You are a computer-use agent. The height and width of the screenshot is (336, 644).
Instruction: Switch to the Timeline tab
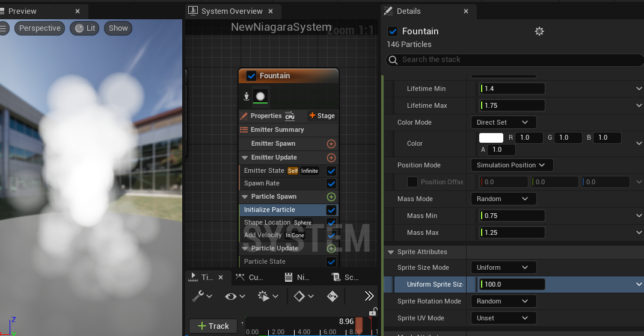[207, 277]
